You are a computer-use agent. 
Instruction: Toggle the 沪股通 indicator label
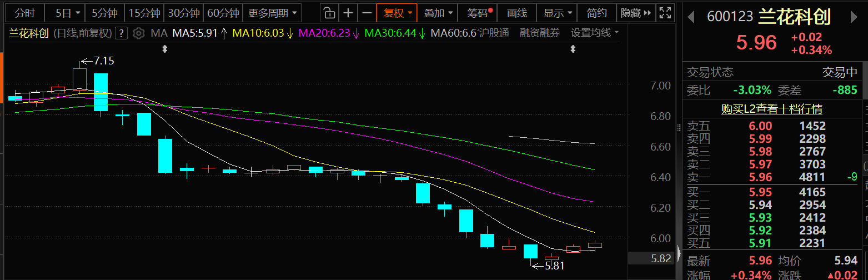point(494,33)
